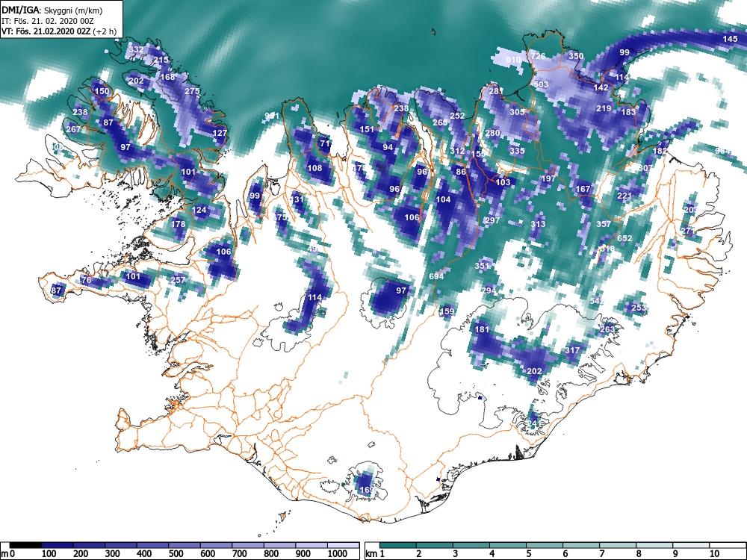This screenshot has width=747, height=560.
Task: Select the 5–6 km teal legend swatch
Action: (545, 545)
